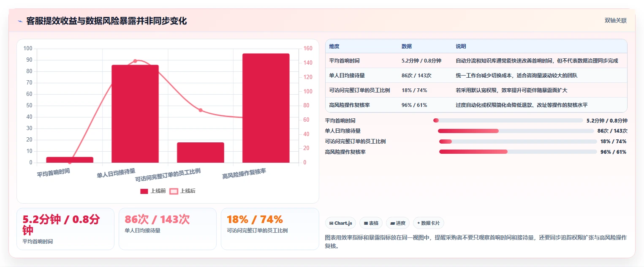
Task: Click the 高风险操作复核率 x-axis label
Action: [244, 174]
